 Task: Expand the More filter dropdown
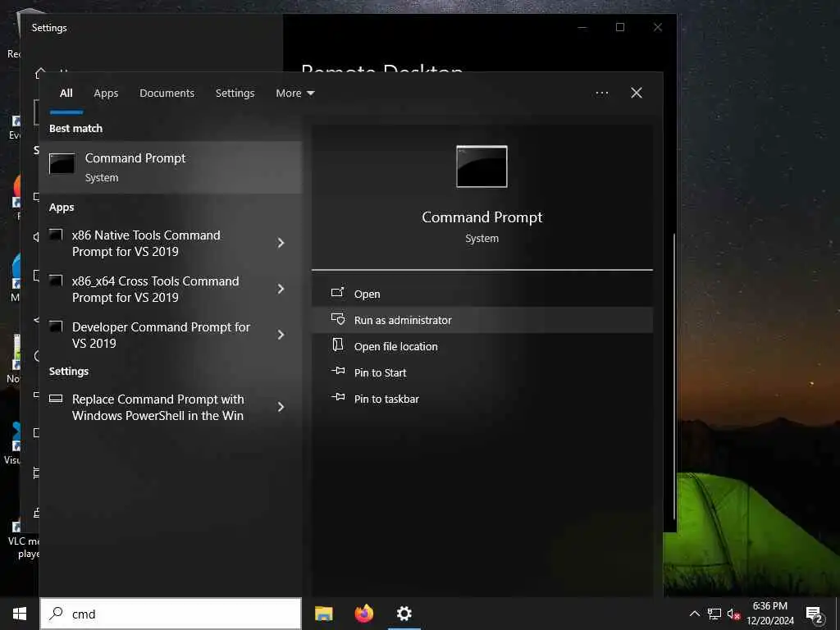[x=294, y=94]
